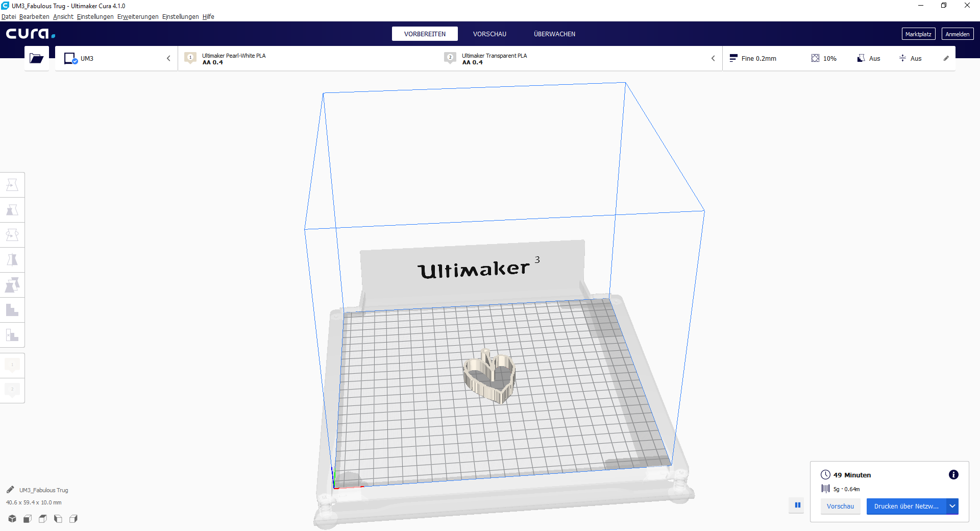
Task: Click the filament icon beside 5g · 0.64m
Action: 825,489
